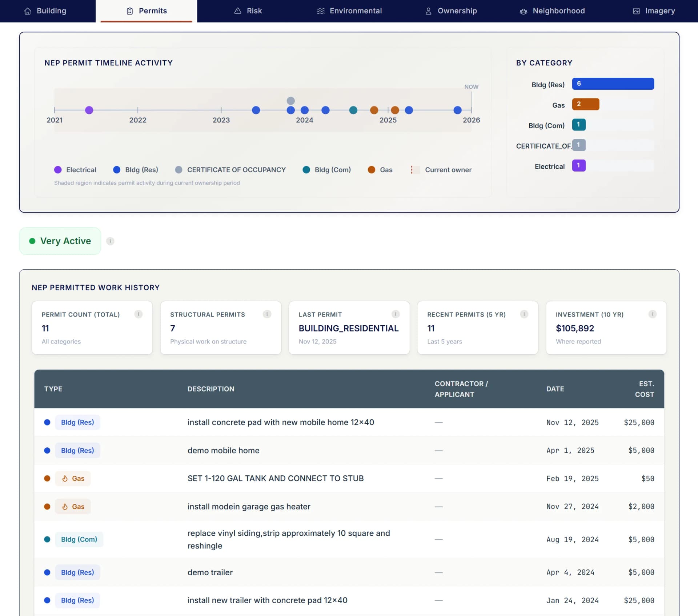Click the grey CERTIFICATE_OF category bar
This screenshot has height=616, width=698.
pos(579,145)
